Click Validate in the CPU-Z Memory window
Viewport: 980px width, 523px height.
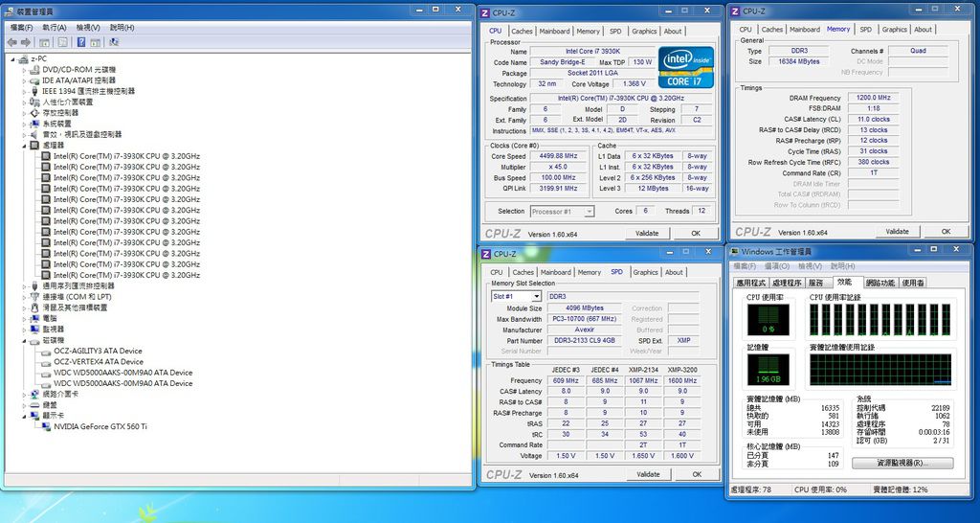(x=897, y=232)
